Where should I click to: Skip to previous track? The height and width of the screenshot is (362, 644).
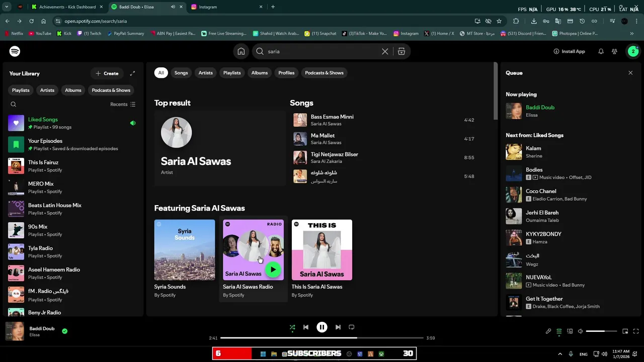(306, 327)
